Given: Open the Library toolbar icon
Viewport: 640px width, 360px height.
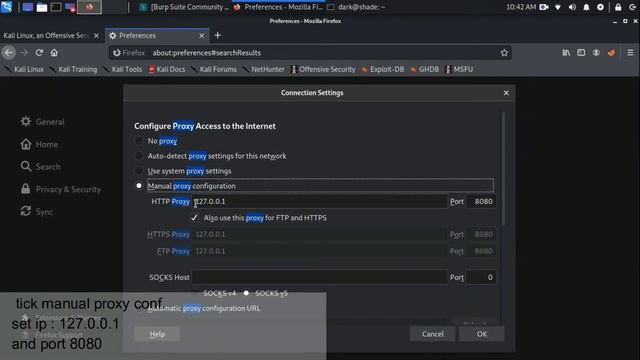Looking at the screenshot, I should [566, 53].
